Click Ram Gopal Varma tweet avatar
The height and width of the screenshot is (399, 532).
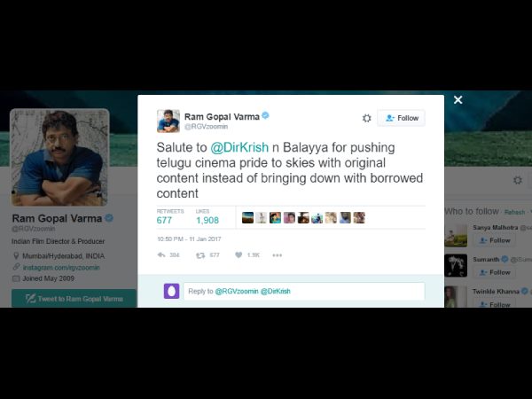click(x=168, y=121)
